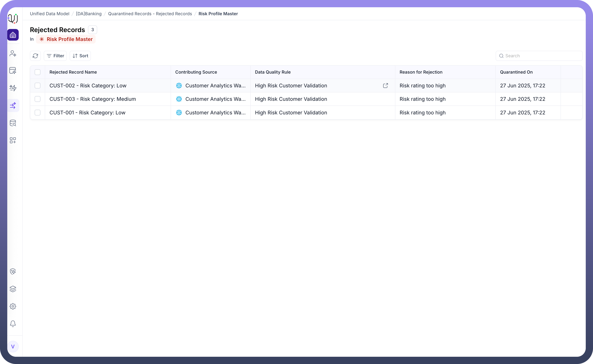Viewport: 593px width, 364px height.
Task: Open the Filter options
Action: 55,56
